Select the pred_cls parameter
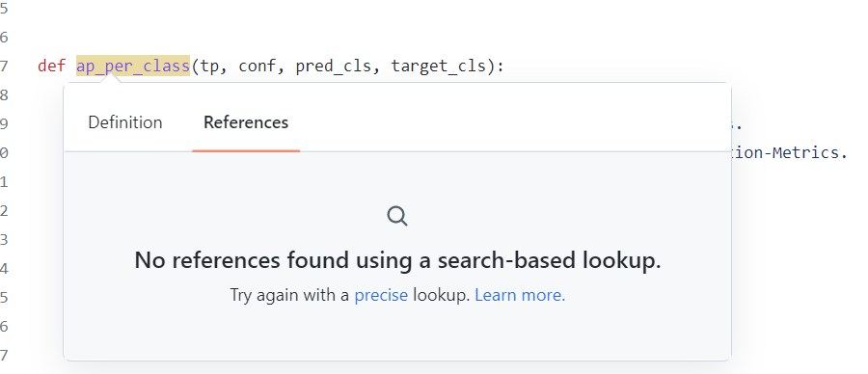 coord(334,67)
